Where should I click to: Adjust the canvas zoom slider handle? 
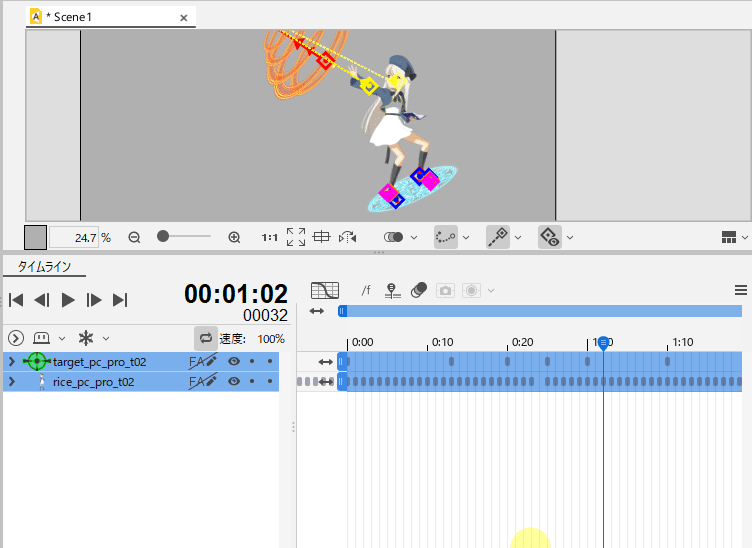[x=163, y=236]
